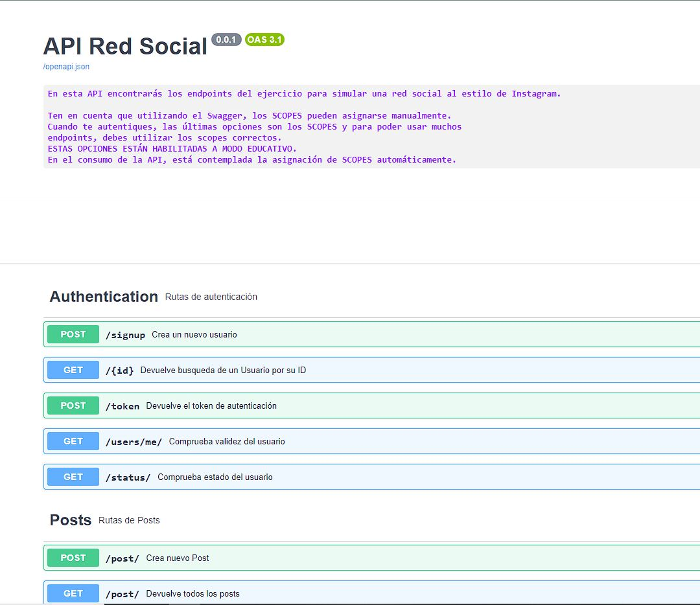Click 'Rutas de autenticación' subtitle
The height and width of the screenshot is (605, 700).
click(211, 297)
